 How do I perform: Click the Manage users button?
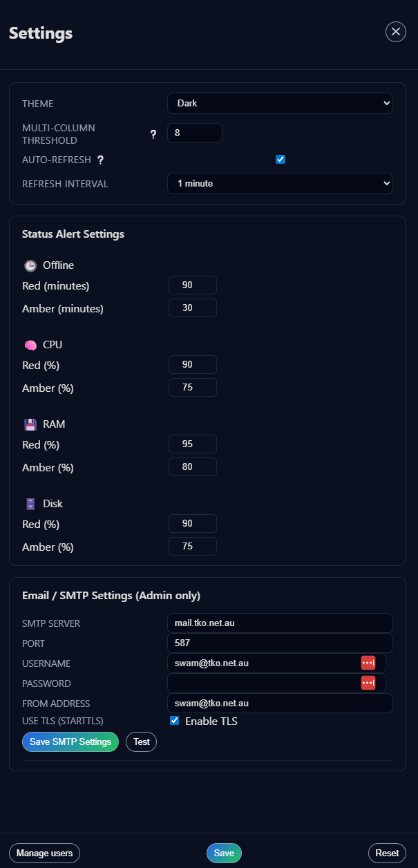44,853
